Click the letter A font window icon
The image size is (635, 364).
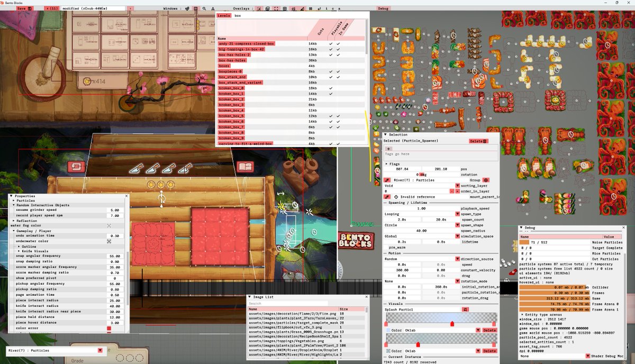[x=213, y=8]
